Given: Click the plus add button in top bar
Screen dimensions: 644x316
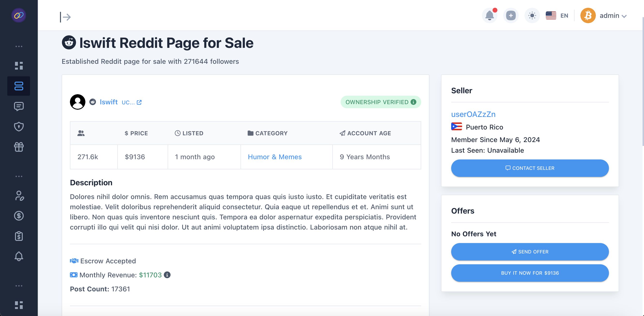Looking at the screenshot, I should click(511, 15).
